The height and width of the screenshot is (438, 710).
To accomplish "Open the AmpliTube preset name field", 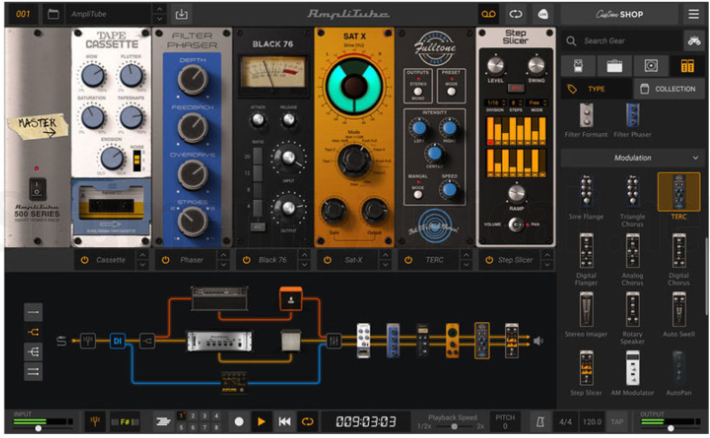I will click(109, 14).
